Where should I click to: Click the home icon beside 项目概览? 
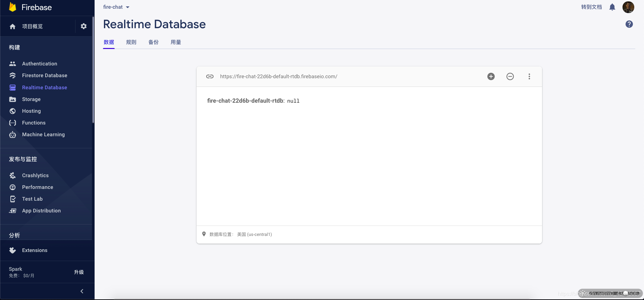[x=13, y=27]
